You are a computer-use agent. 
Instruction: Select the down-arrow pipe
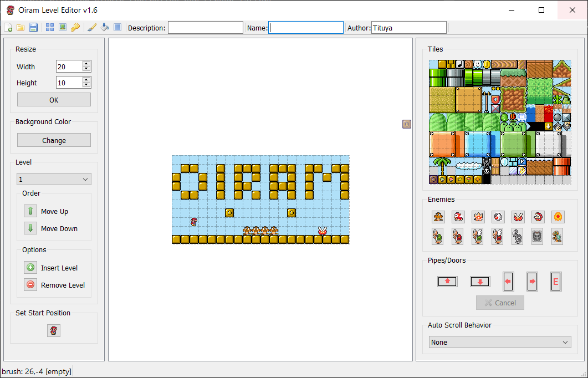480,281
